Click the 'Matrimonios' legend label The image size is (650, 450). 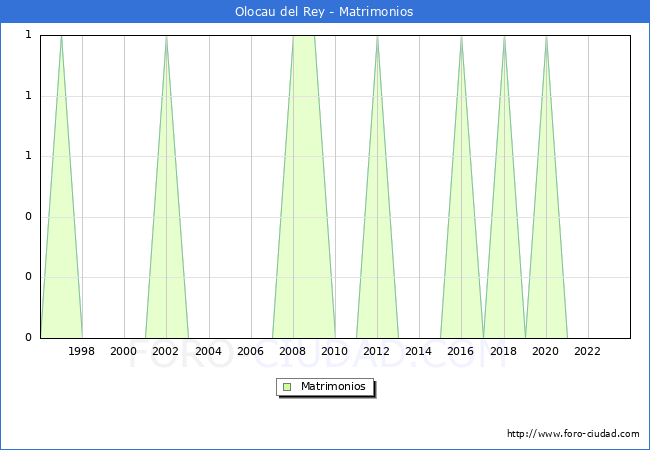point(333,386)
